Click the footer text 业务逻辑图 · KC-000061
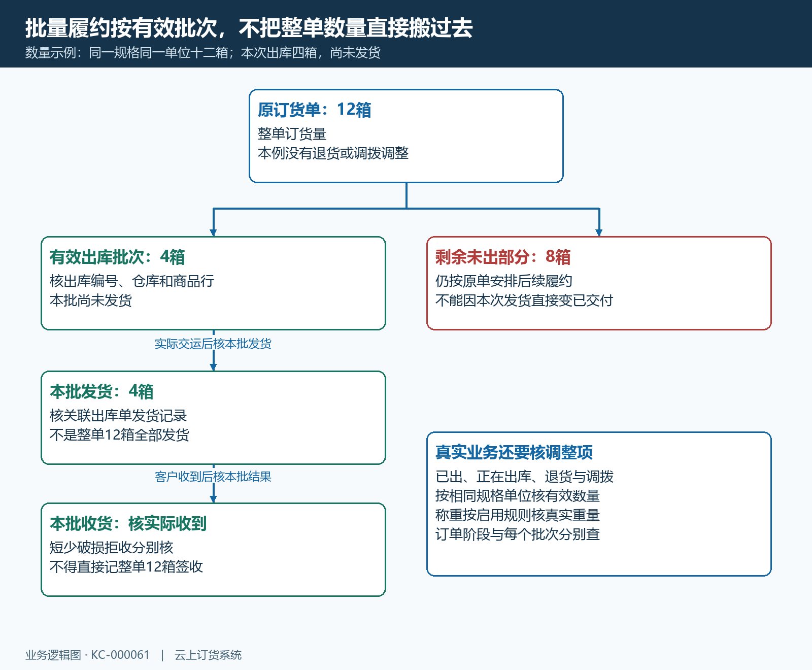Screen dimensions: 812x670 88,655
